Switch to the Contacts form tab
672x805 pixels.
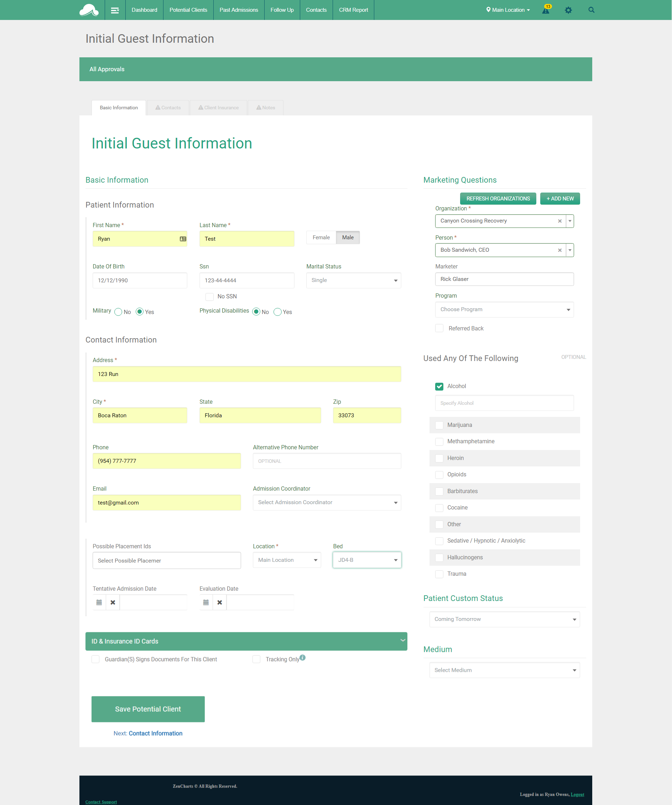(168, 108)
